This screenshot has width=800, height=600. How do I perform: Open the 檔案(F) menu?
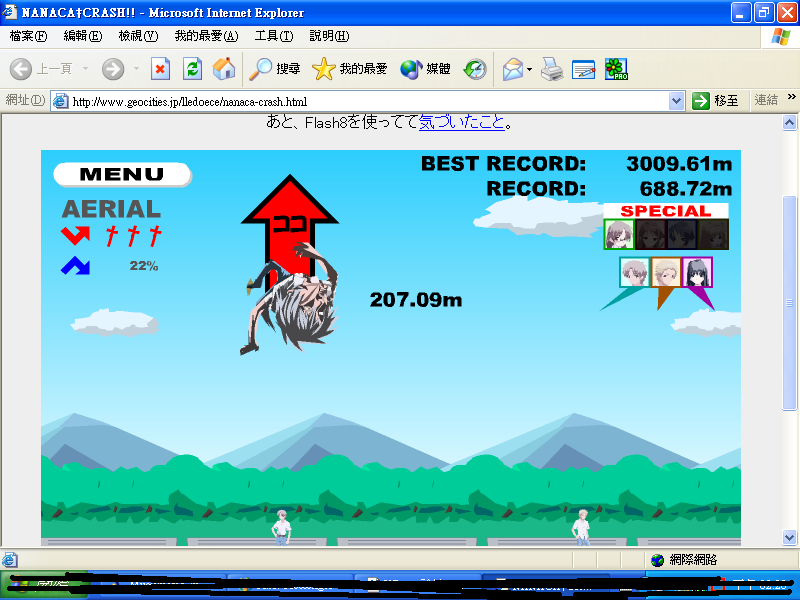point(28,36)
